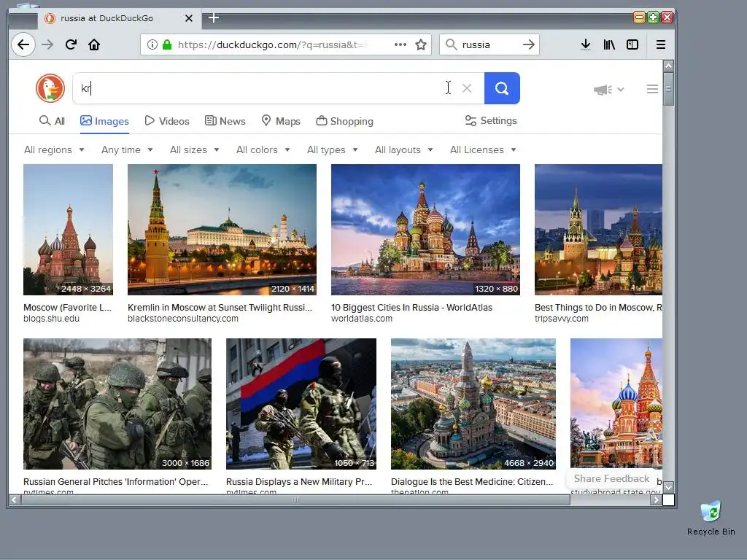
Task: Click the green padlock security icon
Action: (167, 44)
